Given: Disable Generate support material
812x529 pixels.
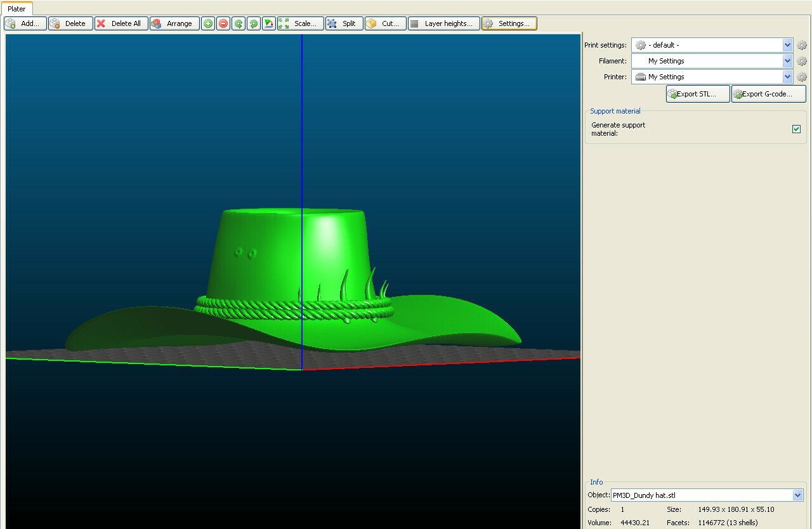Looking at the screenshot, I should pyautogui.click(x=796, y=129).
